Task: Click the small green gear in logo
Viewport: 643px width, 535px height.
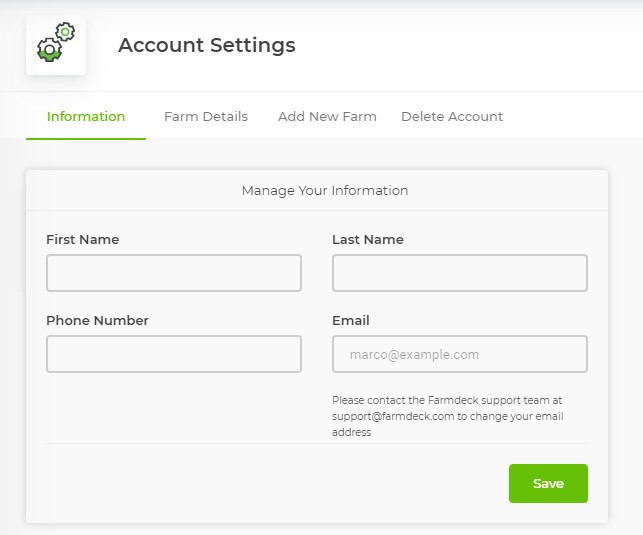Action: [66, 32]
